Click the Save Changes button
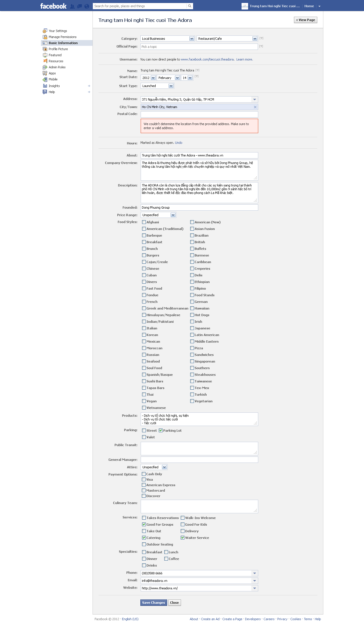Screen dimensions: 364x632 tap(153, 603)
